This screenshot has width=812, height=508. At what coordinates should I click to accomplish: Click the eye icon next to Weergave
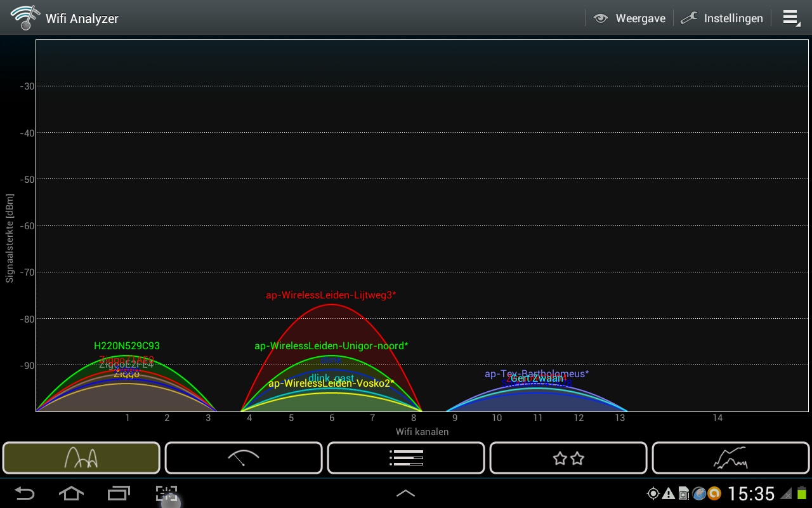click(600, 18)
